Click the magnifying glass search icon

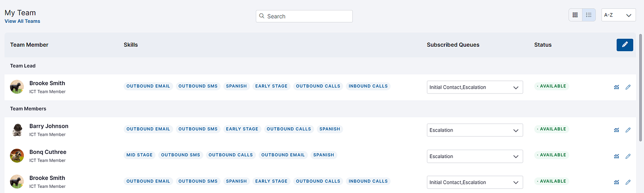[262, 16]
